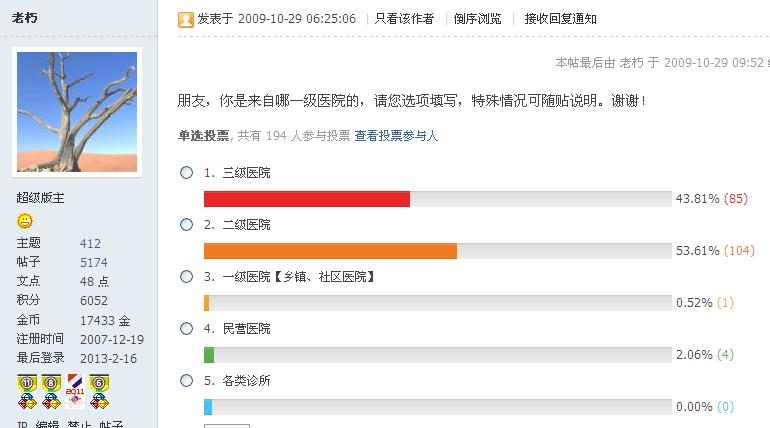
Task: Select the 二级医院 radio button
Action: pos(186,225)
